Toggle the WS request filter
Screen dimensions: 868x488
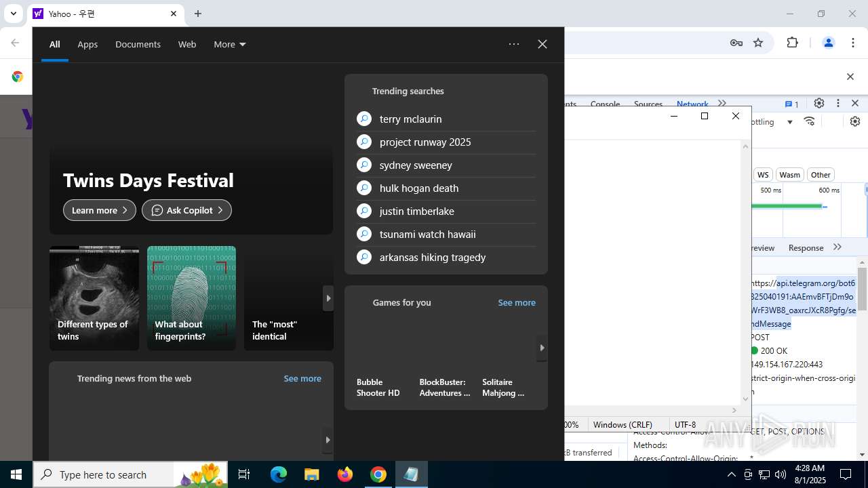[x=763, y=175]
